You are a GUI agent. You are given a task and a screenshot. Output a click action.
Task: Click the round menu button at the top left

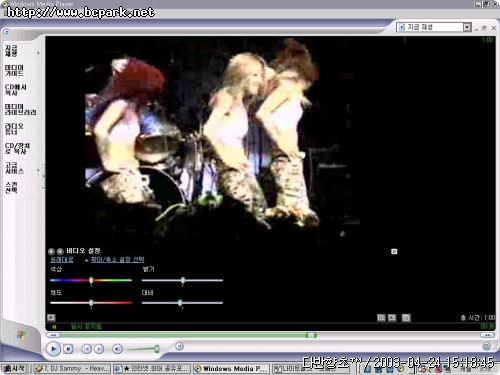[7, 32]
